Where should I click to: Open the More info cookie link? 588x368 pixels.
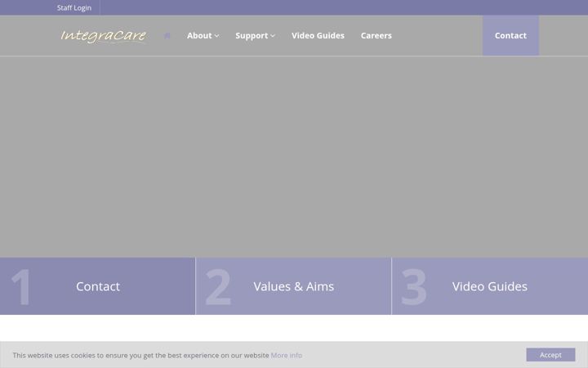[x=287, y=355]
